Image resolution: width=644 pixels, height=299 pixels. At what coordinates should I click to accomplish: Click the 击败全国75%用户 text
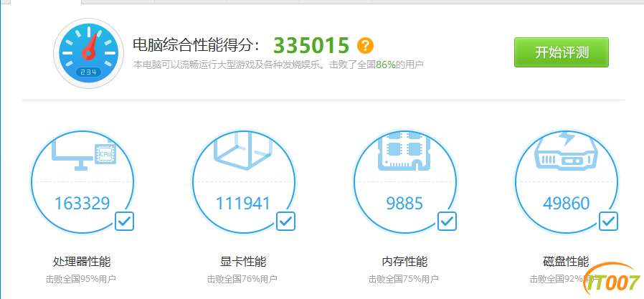403,280
